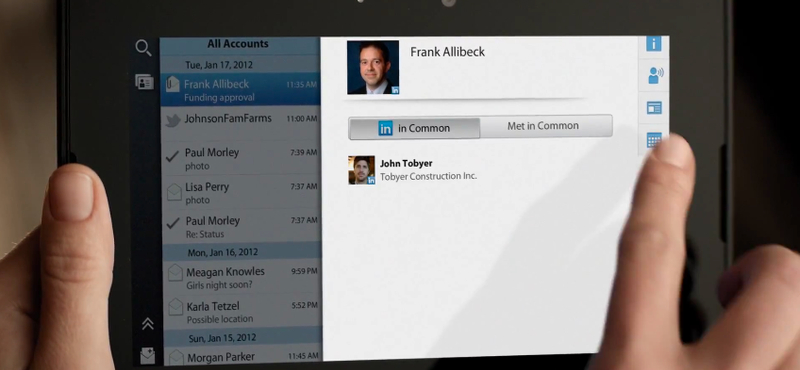Viewport: 800px width, 370px height.
Task: Tap checkmark icon on Paul Morley Re: Status
Action: click(173, 223)
